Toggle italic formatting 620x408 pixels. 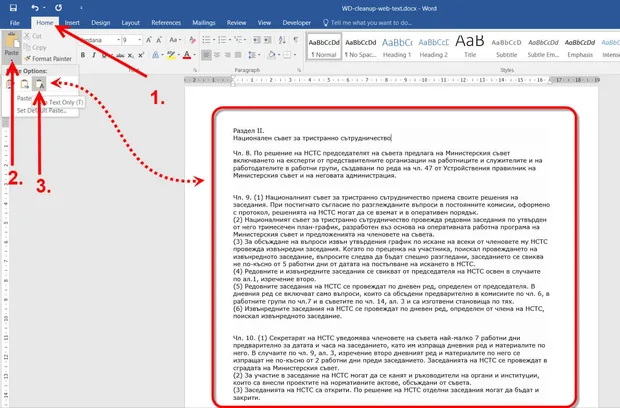click(94, 55)
